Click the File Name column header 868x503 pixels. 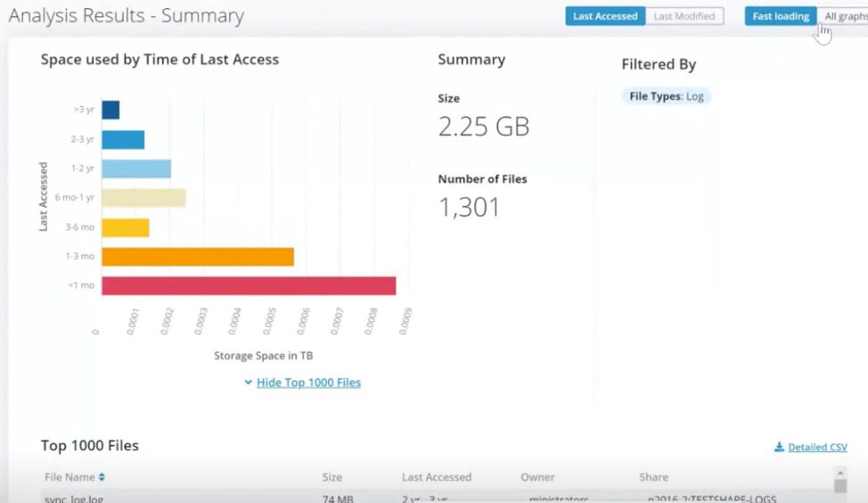[x=70, y=477]
